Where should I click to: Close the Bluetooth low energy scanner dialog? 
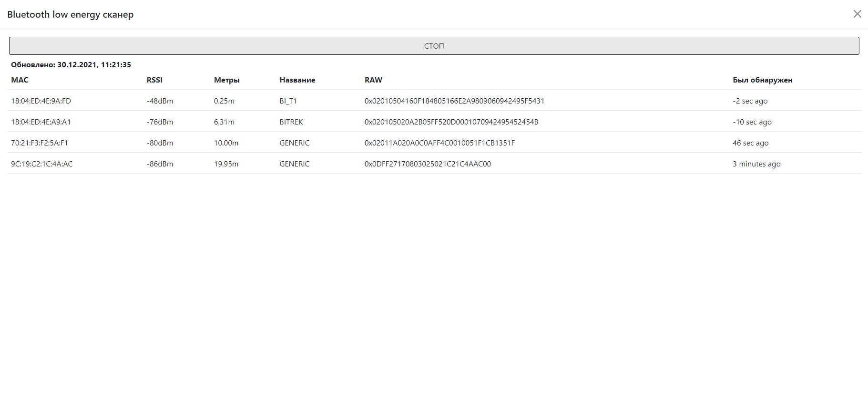[x=857, y=14]
